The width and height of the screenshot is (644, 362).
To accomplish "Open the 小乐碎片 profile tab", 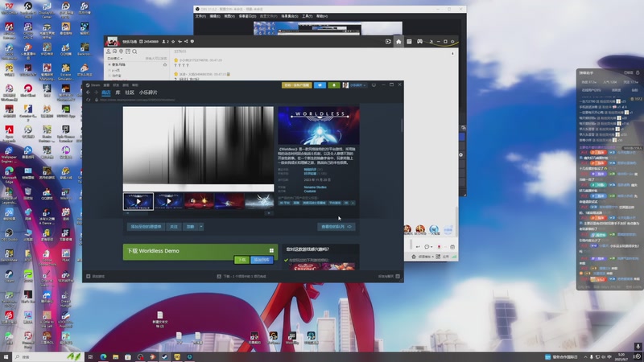I will (x=148, y=93).
